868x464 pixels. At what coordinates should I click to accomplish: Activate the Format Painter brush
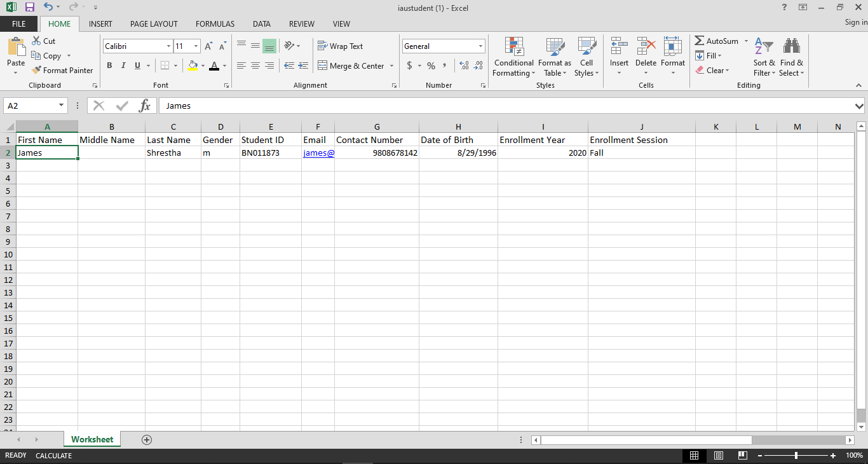click(x=62, y=71)
